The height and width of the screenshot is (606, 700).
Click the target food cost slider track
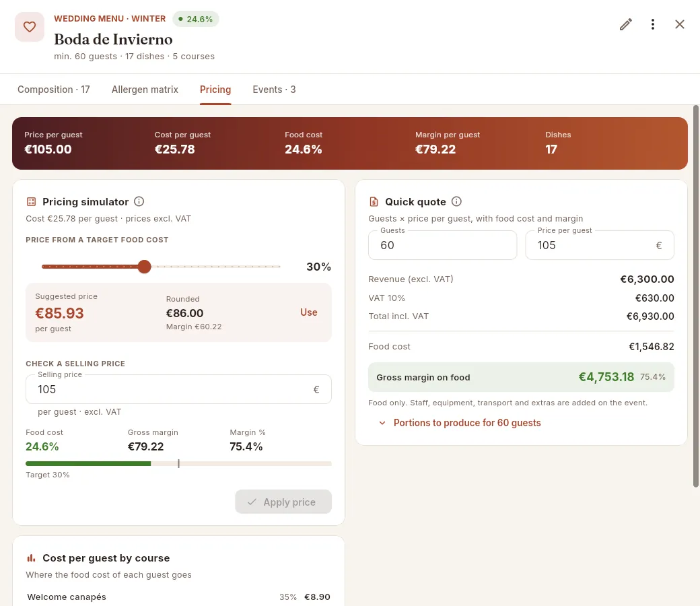161,267
